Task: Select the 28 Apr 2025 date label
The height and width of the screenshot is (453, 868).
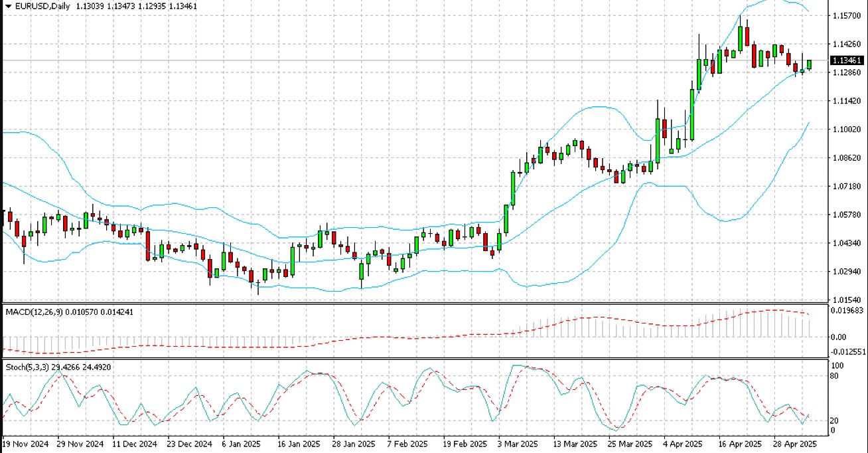Action: [795, 443]
